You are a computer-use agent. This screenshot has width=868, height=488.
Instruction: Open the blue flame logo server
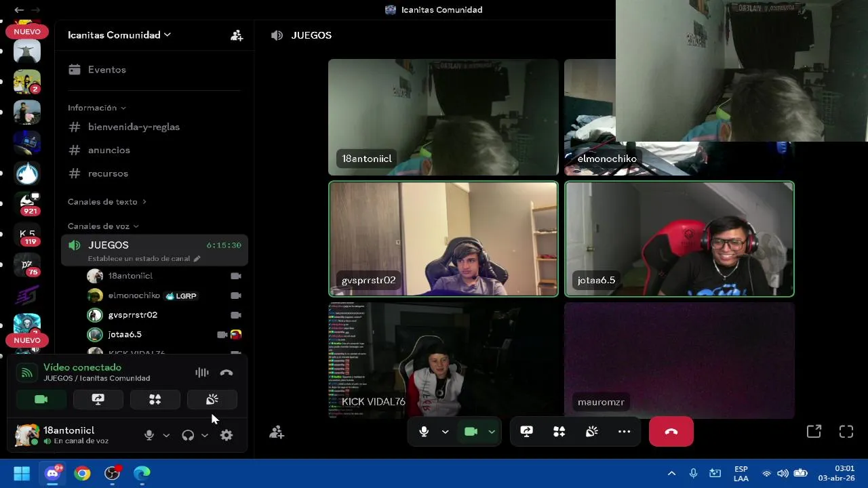[27, 174]
